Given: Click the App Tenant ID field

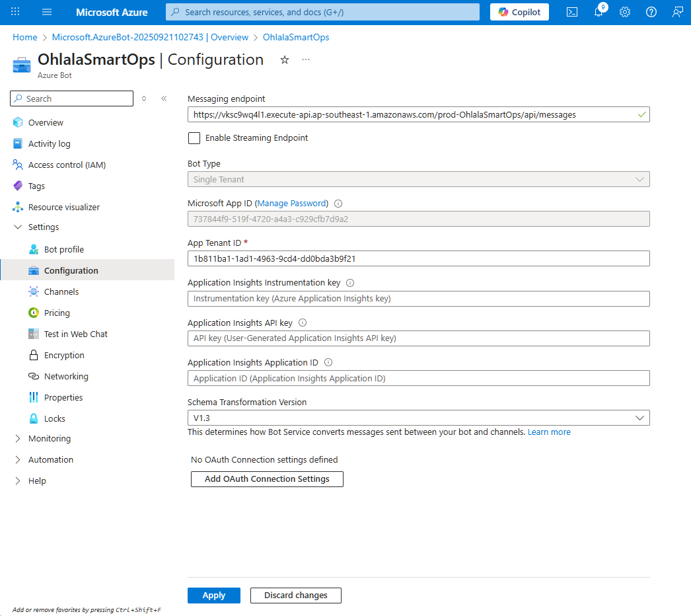Looking at the screenshot, I should point(418,258).
